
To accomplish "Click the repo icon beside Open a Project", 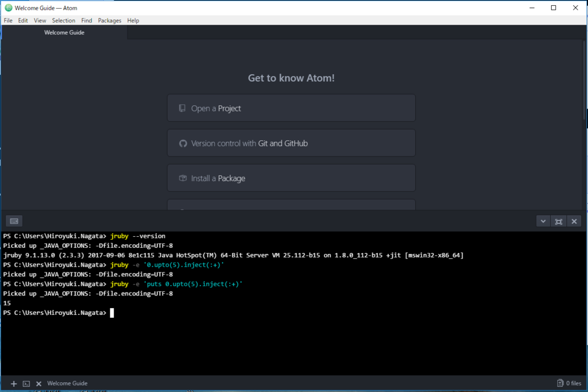I will pyautogui.click(x=182, y=108).
